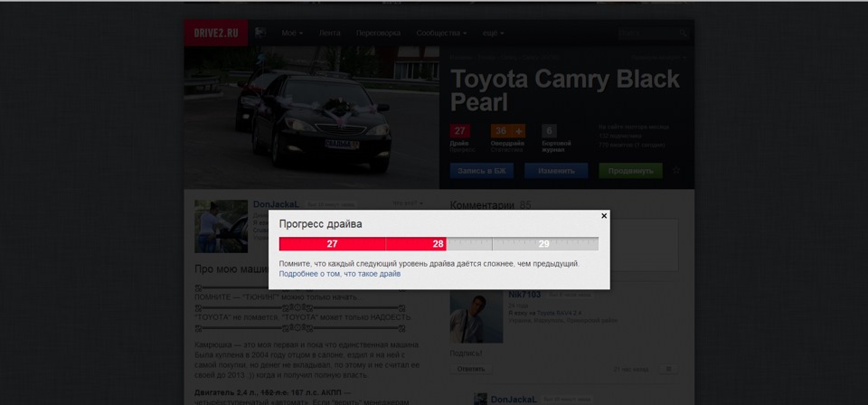Viewport: 868px width, 405px height.
Task: Click small avatar icon next to DRIVE2.RU logo
Action: [260, 33]
